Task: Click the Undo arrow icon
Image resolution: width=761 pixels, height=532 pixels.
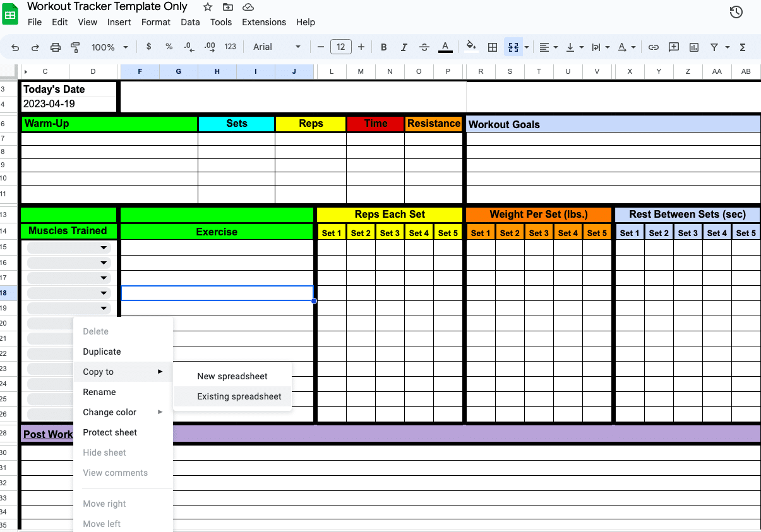Action: 15,47
